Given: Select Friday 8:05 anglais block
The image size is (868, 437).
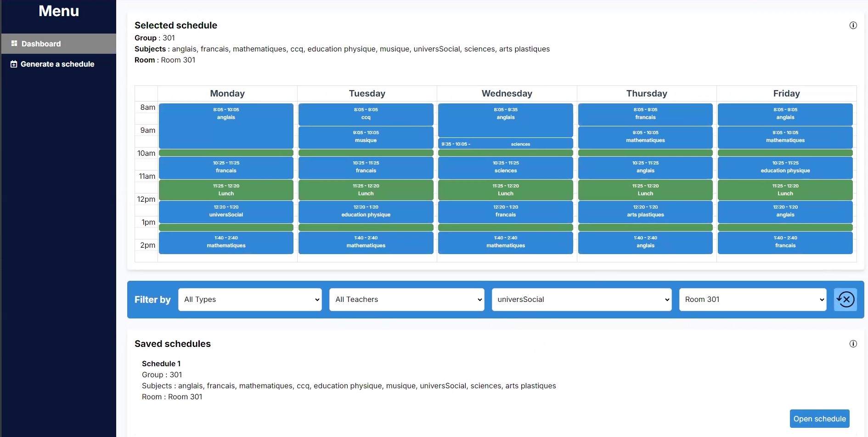Looking at the screenshot, I should (785, 114).
